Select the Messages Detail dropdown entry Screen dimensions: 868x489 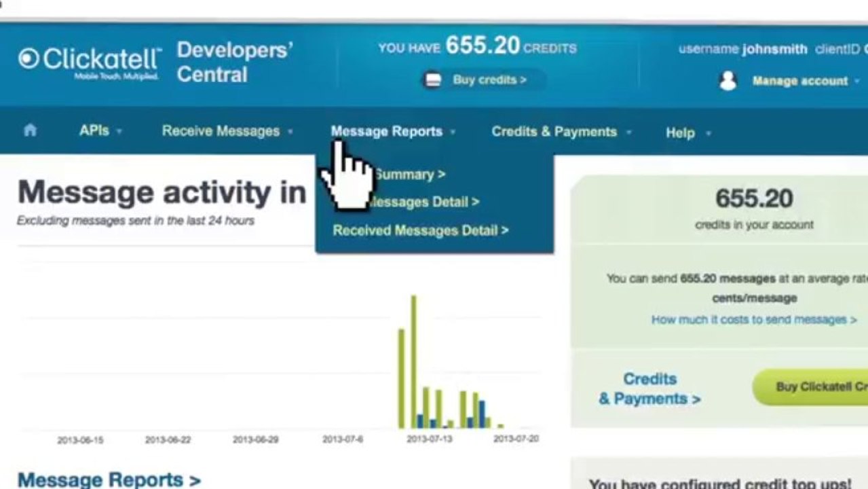click(x=425, y=202)
